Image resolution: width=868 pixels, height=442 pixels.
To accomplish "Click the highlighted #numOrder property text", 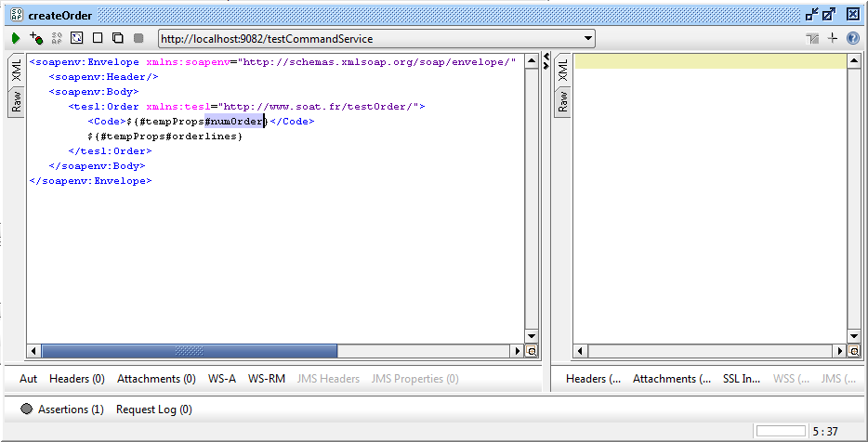I will [x=236, y=121].
